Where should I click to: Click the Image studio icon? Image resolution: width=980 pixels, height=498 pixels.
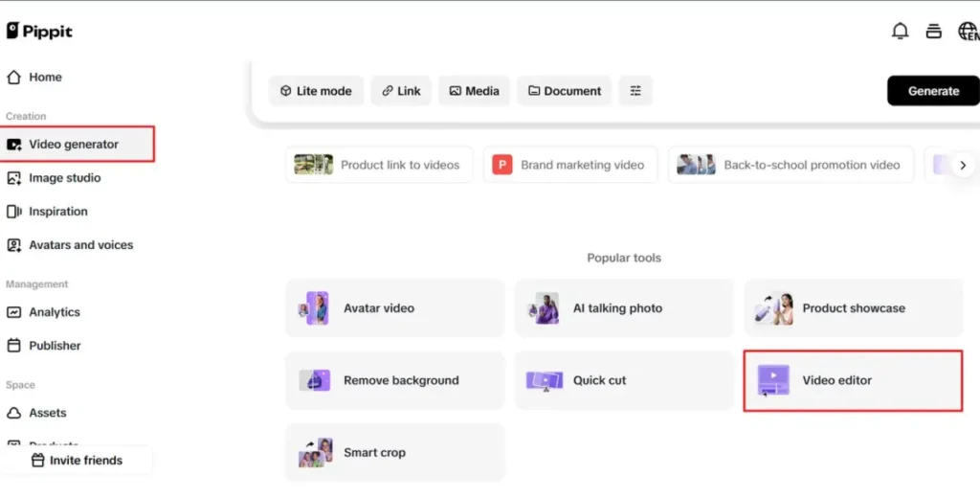pos(13,178)
